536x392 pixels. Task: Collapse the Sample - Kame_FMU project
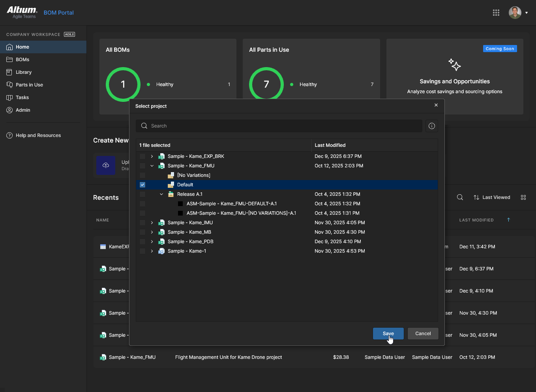(152, 166)
